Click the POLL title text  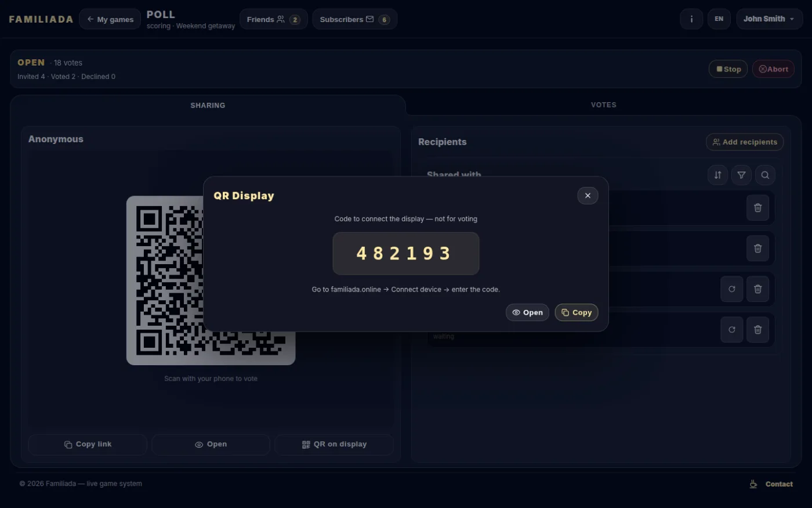coord(161,15)
